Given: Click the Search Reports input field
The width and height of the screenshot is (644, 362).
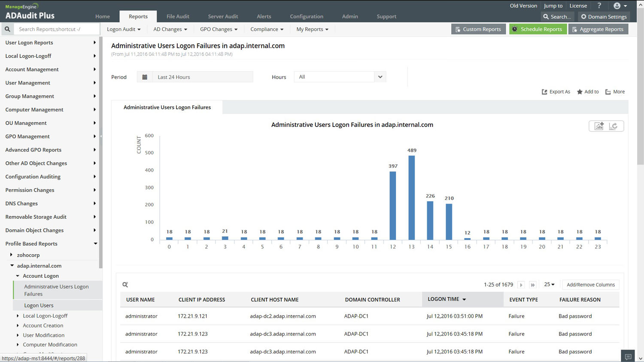Looking at the screenshot, I should [56, 29].
